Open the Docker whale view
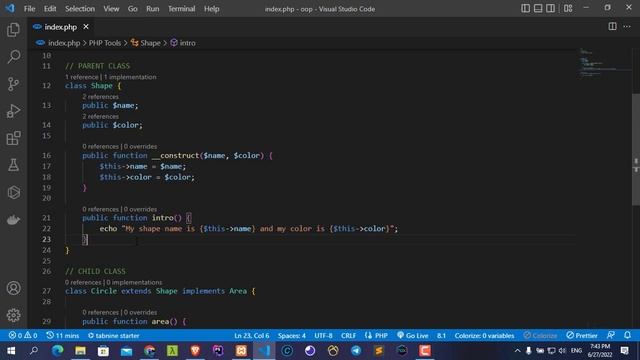Viewport: 640px width, 360px height. [13, 220]
